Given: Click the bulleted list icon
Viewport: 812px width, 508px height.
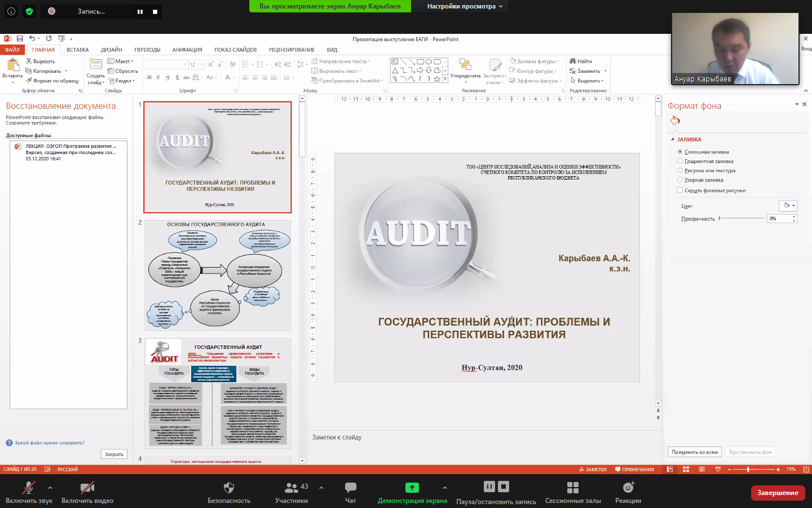Looking at the screenshot, I should [247, 64].
